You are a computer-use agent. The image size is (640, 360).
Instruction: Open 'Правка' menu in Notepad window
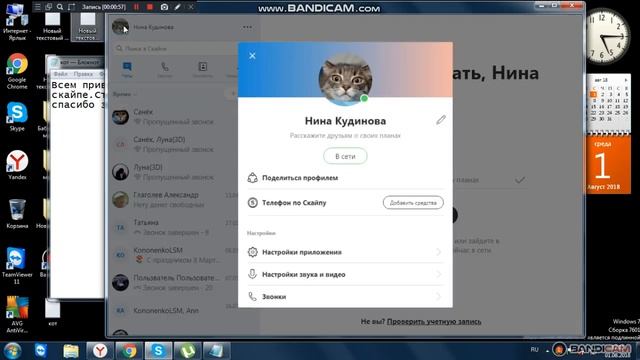(x=83, y=74)
